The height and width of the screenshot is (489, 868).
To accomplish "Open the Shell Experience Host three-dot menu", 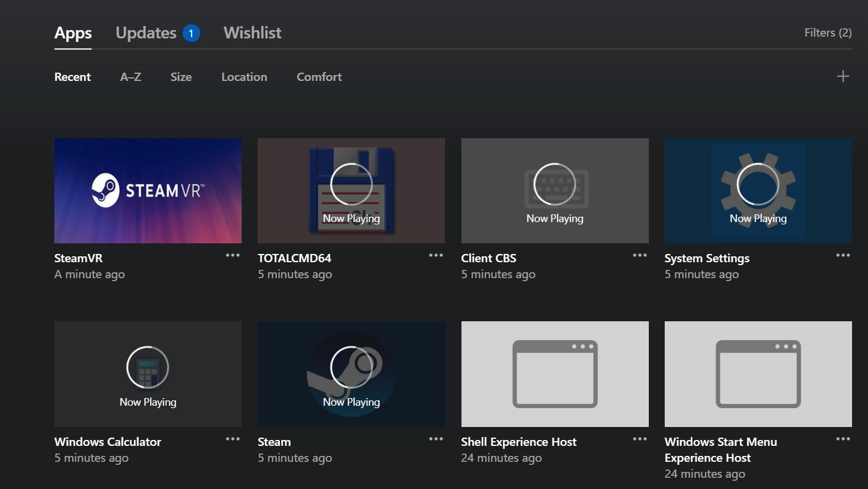I will pos(640,439).
